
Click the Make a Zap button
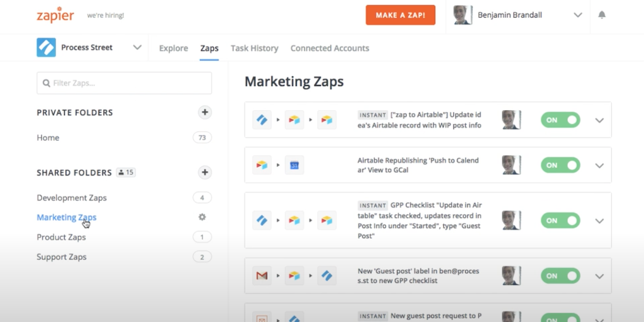pyautogui.click(x=401, y=15)
